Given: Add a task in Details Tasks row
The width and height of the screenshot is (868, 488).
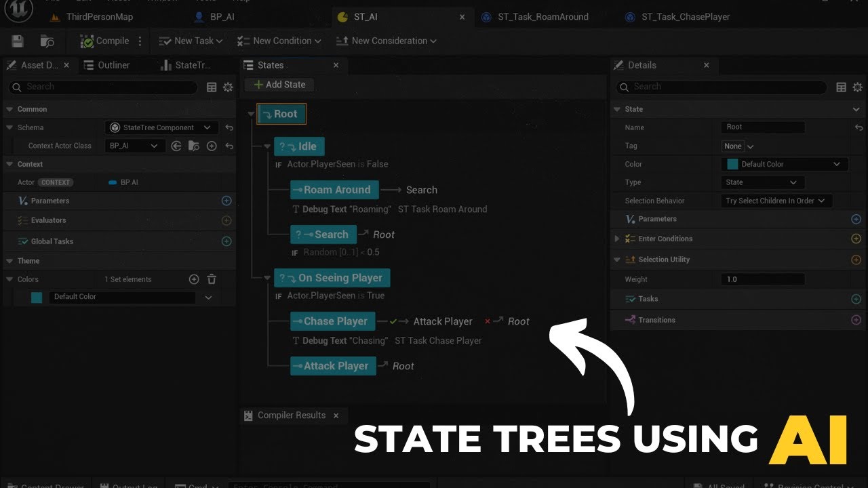Looking at the screenshot, I should [x=856, y=299].
